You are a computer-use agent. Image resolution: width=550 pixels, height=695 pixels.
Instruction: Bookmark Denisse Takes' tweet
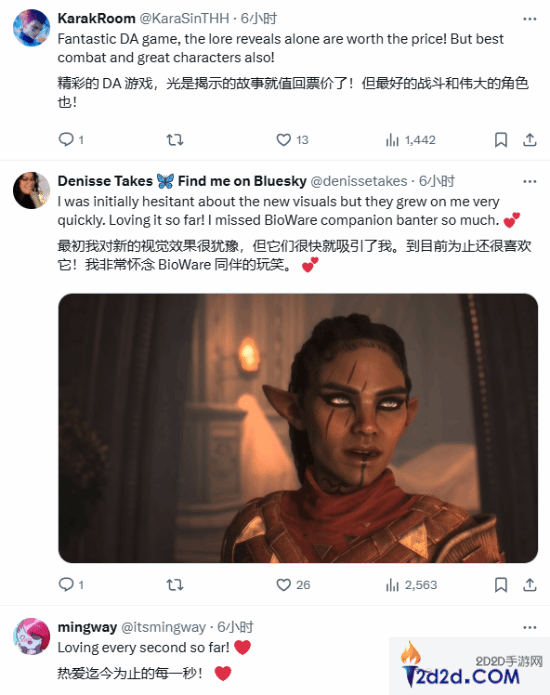[501, 585]
